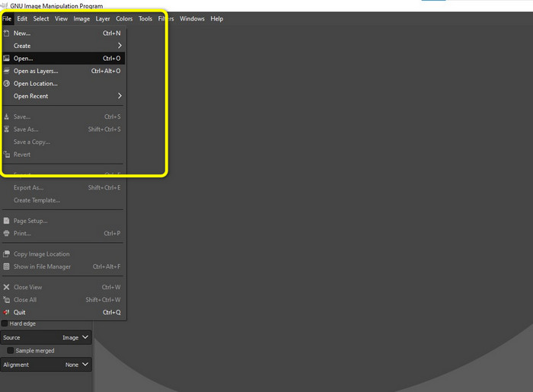Click the New document icon in File menu
The width and height of the screenshot is (533, 392).
tap(6, 33)
